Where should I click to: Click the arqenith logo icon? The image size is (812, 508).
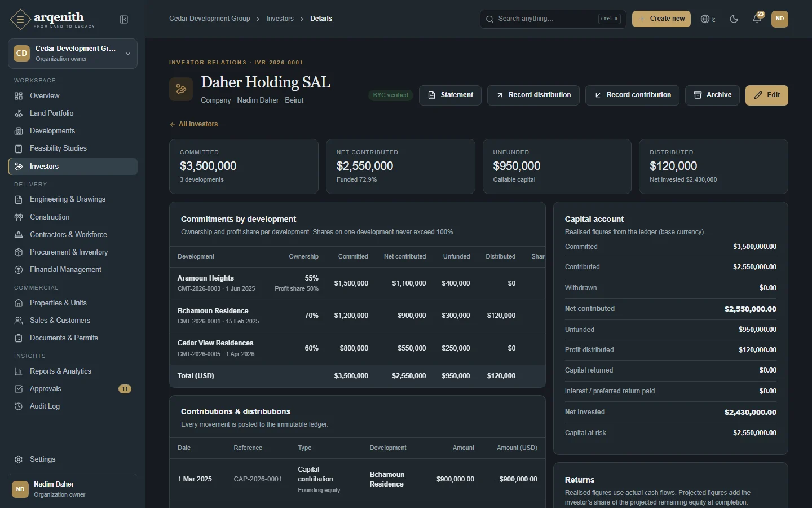pos(20,20)
